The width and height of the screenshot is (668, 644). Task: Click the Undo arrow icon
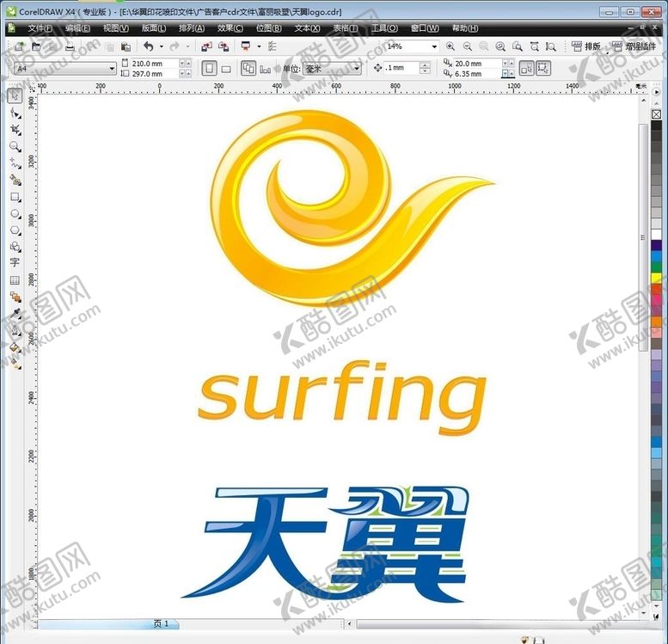click(148, 46)
